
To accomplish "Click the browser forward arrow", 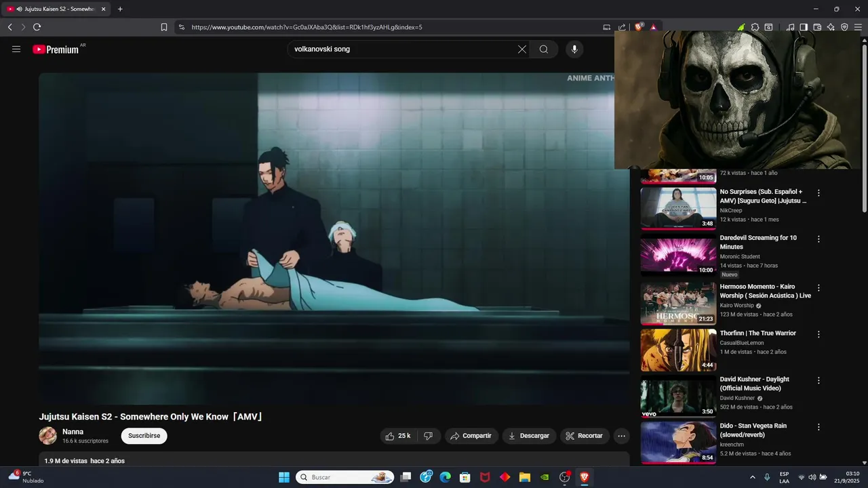I will [x=23, y=27].
